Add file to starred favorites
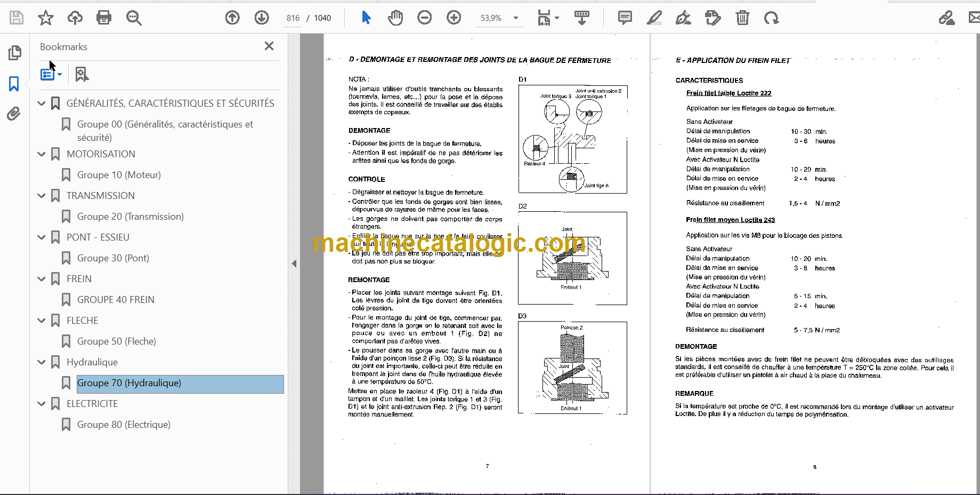Viewport: 980px width, 495px height. (46, 18)
